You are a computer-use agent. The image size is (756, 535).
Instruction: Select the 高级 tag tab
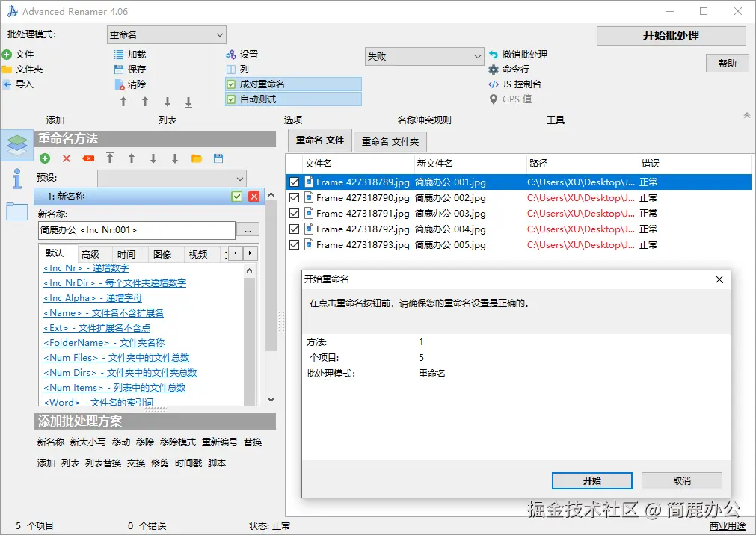point(90,254)
